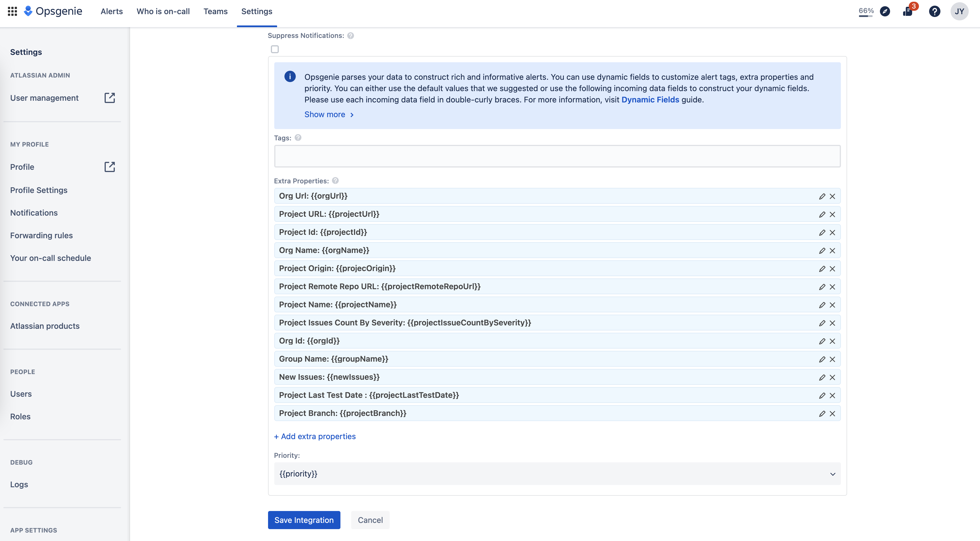Open the compass quick-start icon

click(885, 11)
